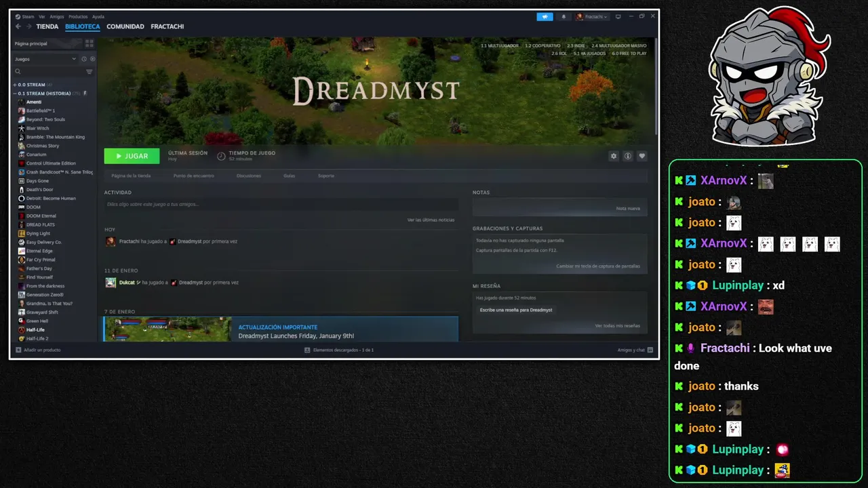Open the Dreadmyst launch news thumbnail
Viewport: 868px width, 488px height.
click(x=168, y=329)
